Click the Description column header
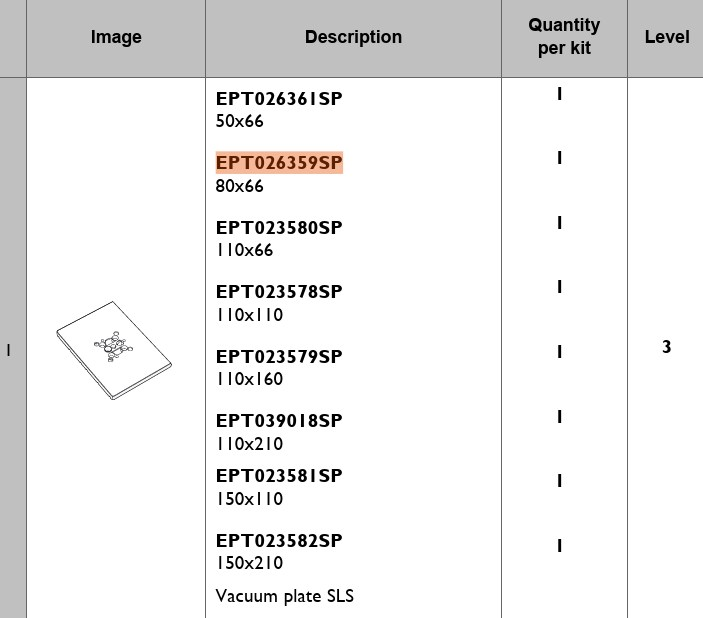 click(353, 37)
